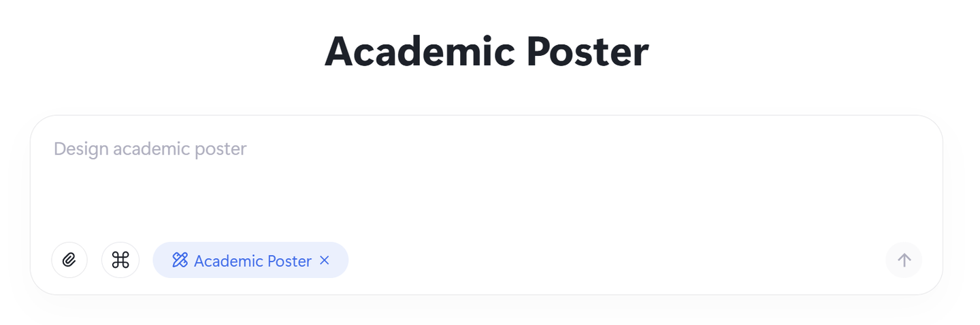
Task: Click the small blue X beside Academic Poster
Action: 325,260
